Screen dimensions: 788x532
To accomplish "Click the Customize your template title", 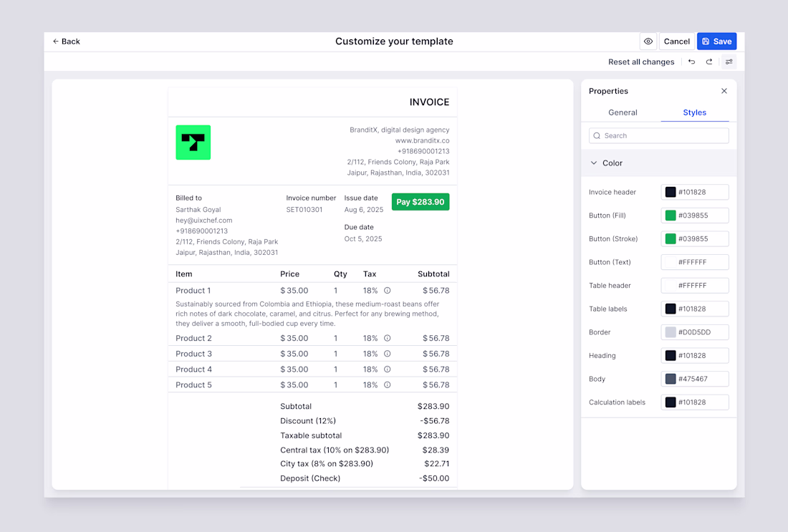I will 394,42.
